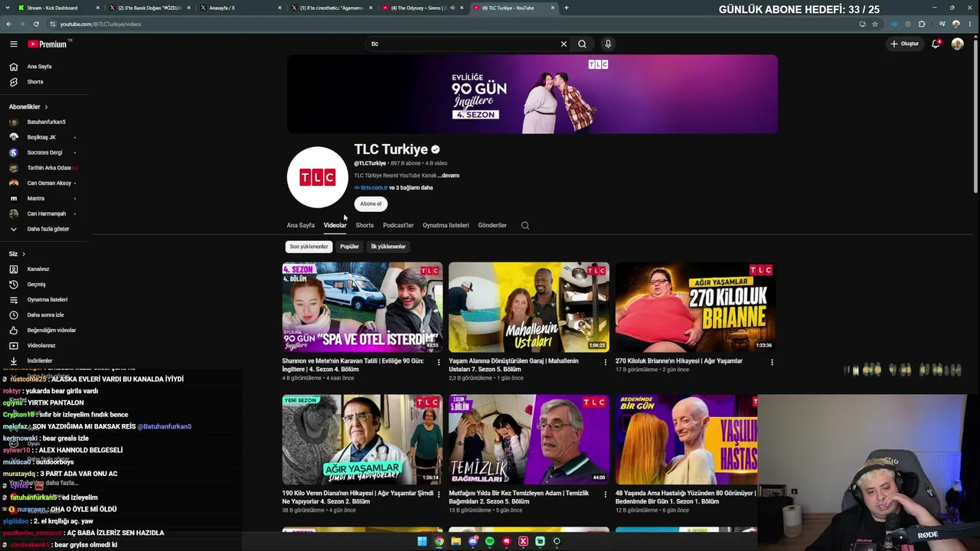Viewport: 980px width, 551px height.
Task: Select the Popüler filter chip
Action: (x=349, y=246)
